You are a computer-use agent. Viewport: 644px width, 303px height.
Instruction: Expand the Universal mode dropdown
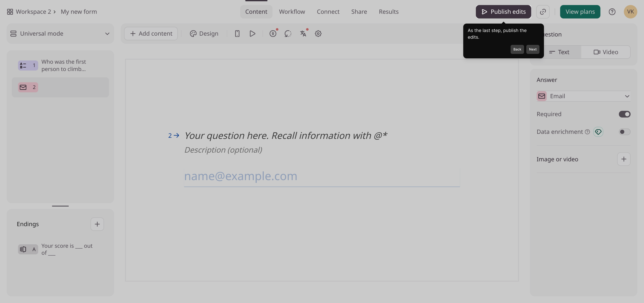pos(60,34)
